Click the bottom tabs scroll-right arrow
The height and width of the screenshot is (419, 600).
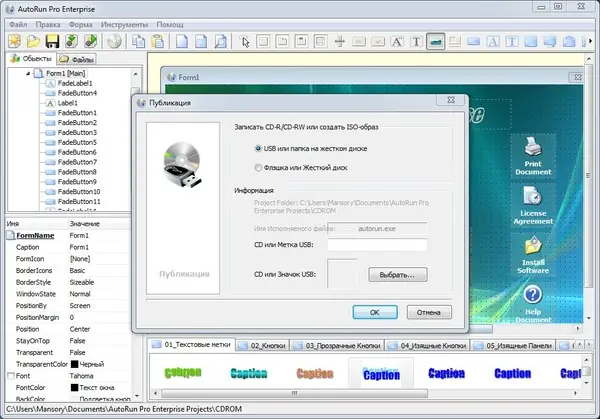click(x=588, y=345)
